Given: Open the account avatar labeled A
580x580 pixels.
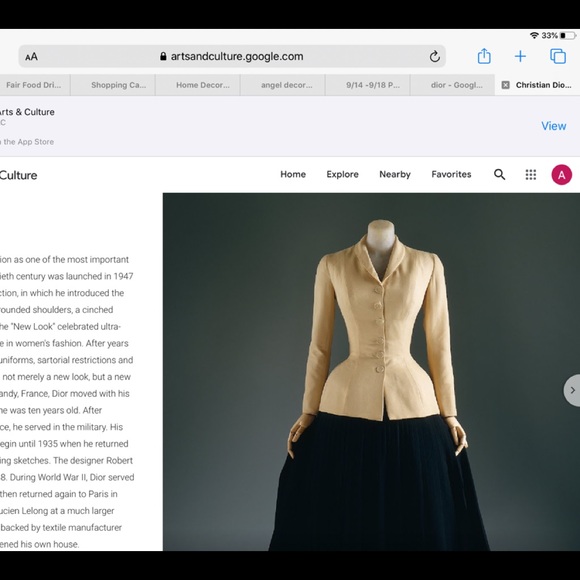Looking at the screenshot, I should pyautogui.click(x=562, y=175).
